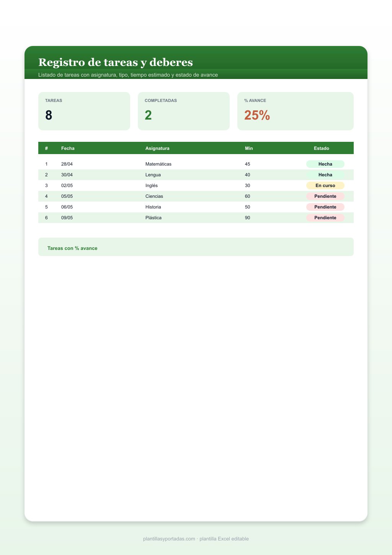
Task: Click the TAREAS card value 8
Action: click(x=49, y=115)
